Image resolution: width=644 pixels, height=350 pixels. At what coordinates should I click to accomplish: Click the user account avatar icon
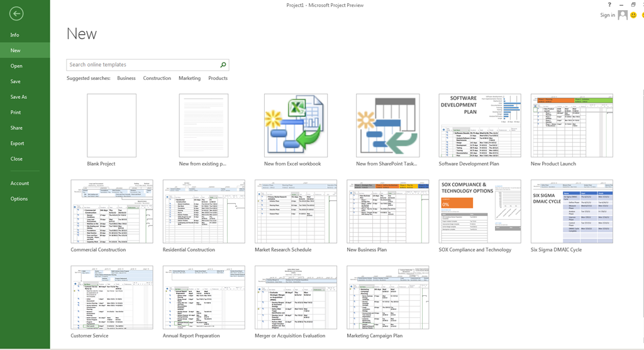[623, 15]
